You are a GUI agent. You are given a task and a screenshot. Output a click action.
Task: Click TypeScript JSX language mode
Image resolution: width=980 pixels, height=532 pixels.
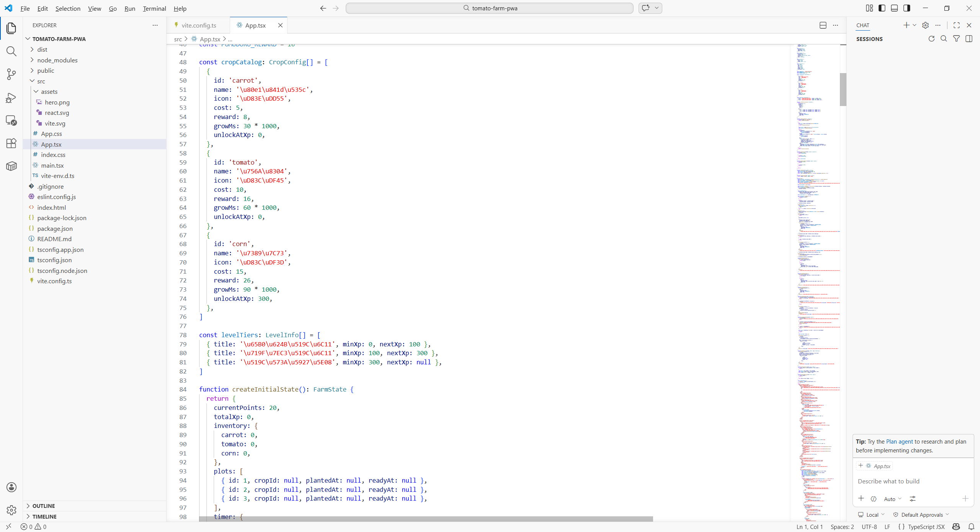pos(926,527)
